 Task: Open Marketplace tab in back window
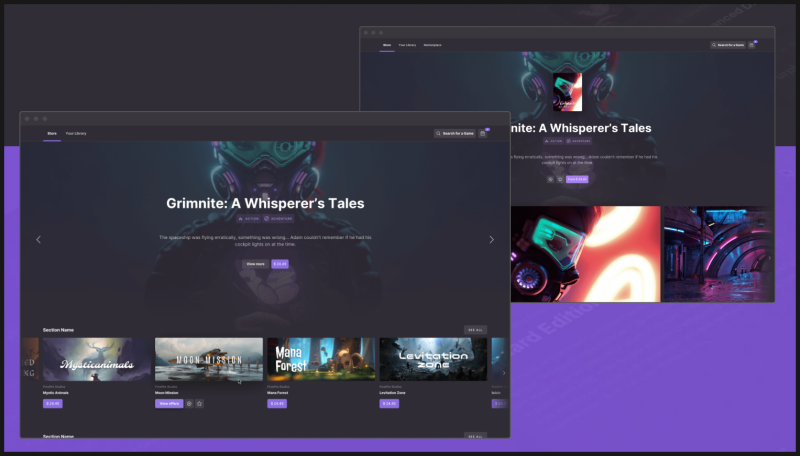click(x=432, y=45)
